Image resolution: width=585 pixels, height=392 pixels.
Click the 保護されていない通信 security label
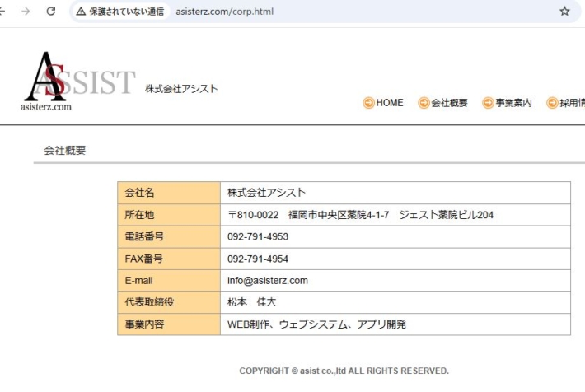point(127,12)
